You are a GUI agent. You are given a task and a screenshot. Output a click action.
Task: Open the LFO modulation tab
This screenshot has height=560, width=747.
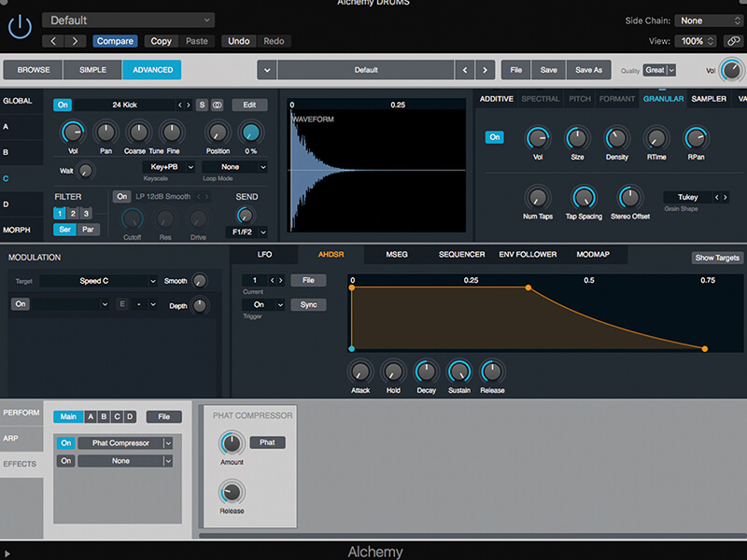264,254
